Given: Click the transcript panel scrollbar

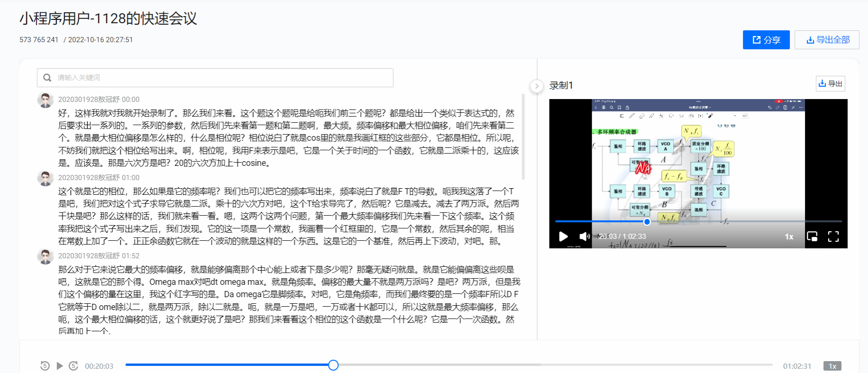Looking at the screenshot, I should point(523,137).
